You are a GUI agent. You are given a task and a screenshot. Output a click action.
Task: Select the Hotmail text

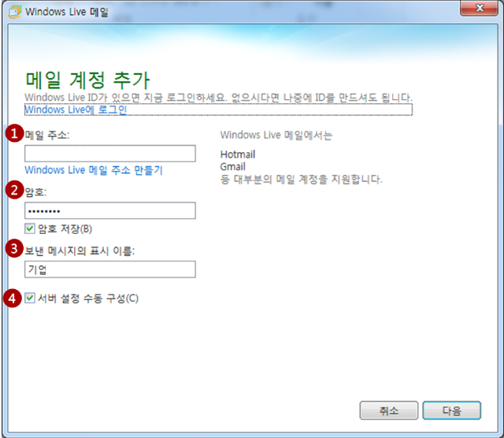point(238,154)
